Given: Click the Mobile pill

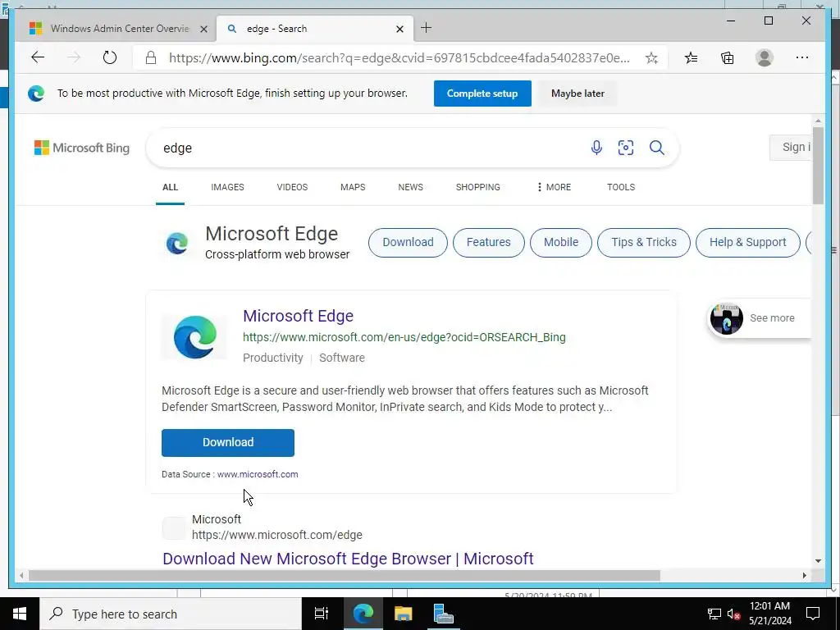Looking at the screenshot, I should coord(561,243).
